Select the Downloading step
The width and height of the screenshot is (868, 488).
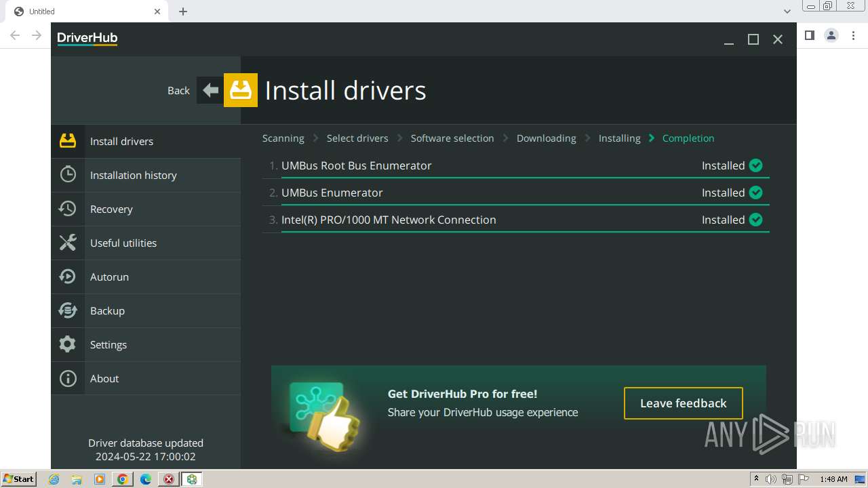point(547,138)
